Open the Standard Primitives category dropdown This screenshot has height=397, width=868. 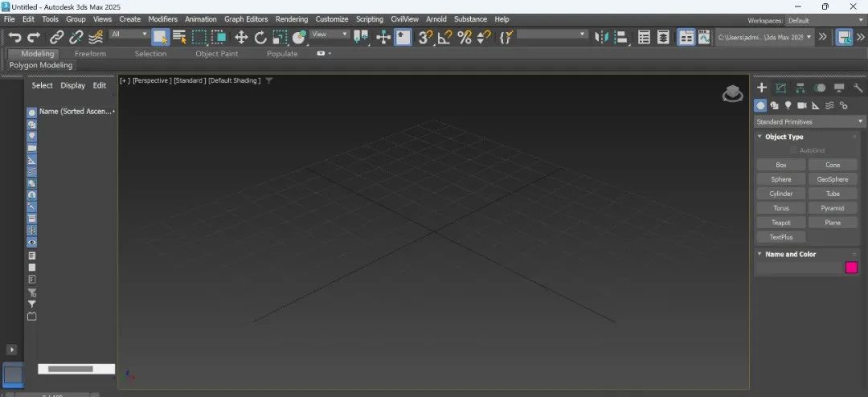point(809,121)
